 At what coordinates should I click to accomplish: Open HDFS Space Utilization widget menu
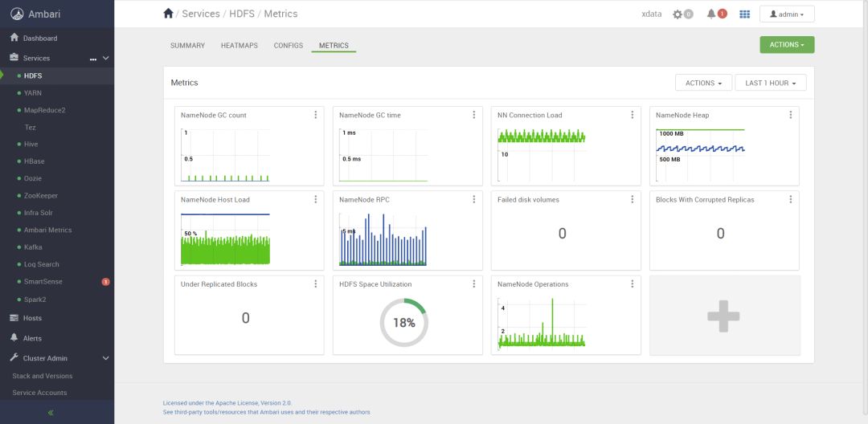[x=474, y=284]
